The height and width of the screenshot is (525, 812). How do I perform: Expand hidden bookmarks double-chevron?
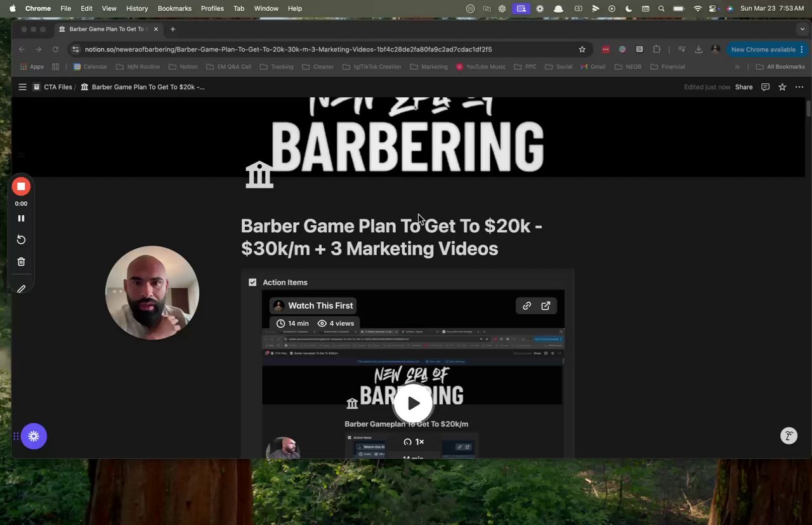tap(737, 67)
